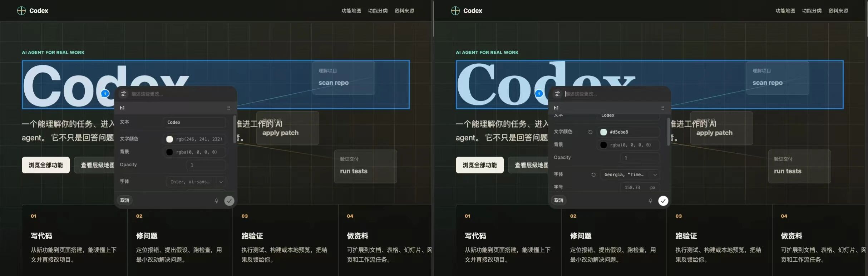868x276 pixels.
Task: Click the 跑验证 card heading in left view
Action: coord(252,236)
